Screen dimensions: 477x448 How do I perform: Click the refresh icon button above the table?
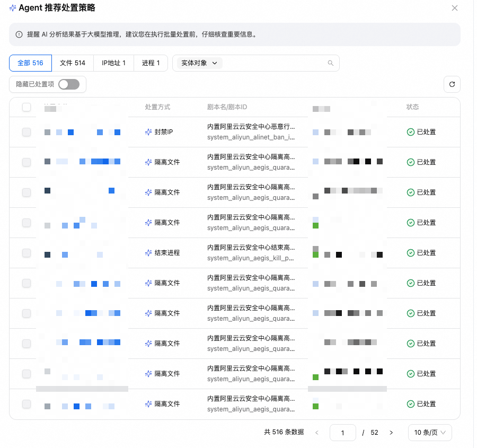452,84
